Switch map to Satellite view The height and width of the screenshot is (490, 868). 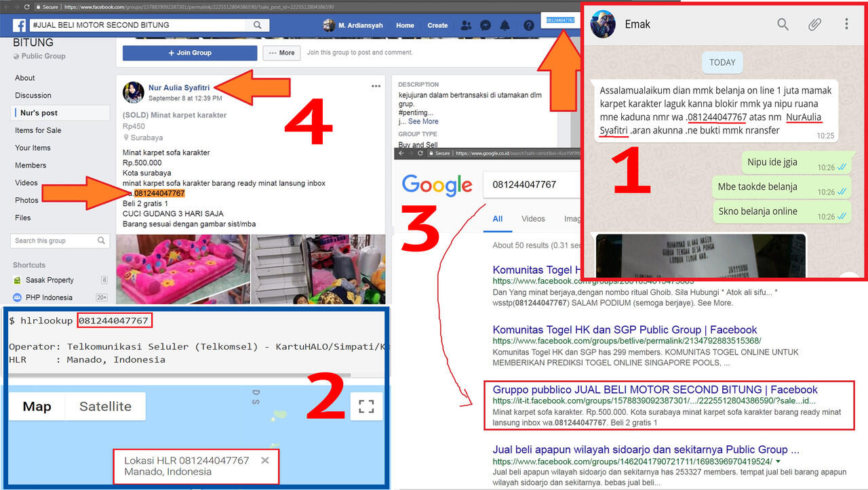point(105,407)
